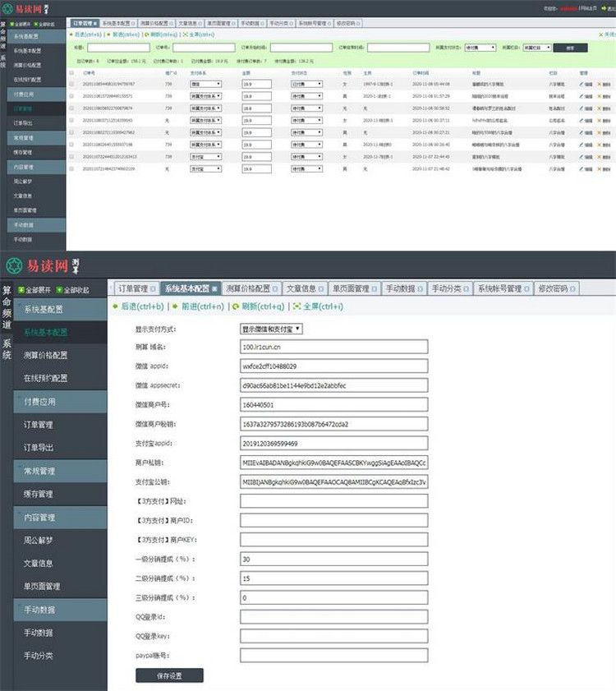Open 订单导出 in config page sidebar

[60, 448]
